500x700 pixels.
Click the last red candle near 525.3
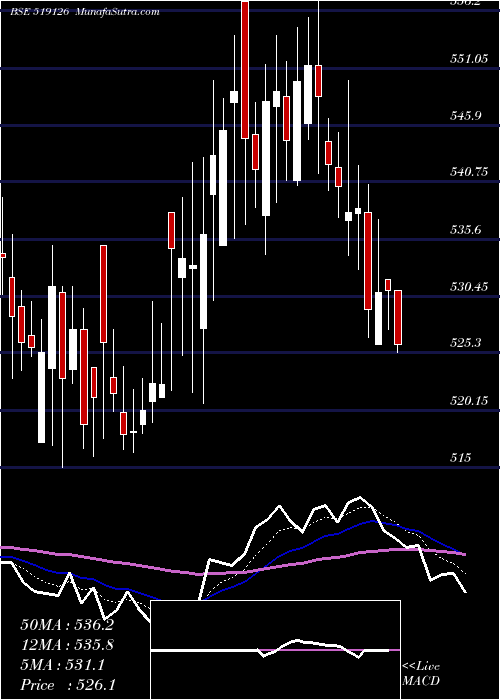tap(398, 317)
